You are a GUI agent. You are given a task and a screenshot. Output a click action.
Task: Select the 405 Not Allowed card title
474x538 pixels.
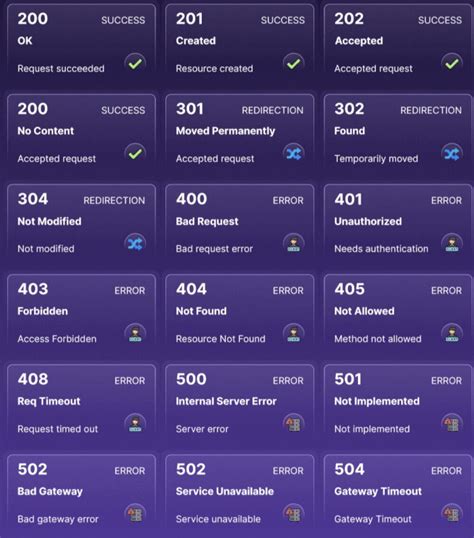coord(364,311)
